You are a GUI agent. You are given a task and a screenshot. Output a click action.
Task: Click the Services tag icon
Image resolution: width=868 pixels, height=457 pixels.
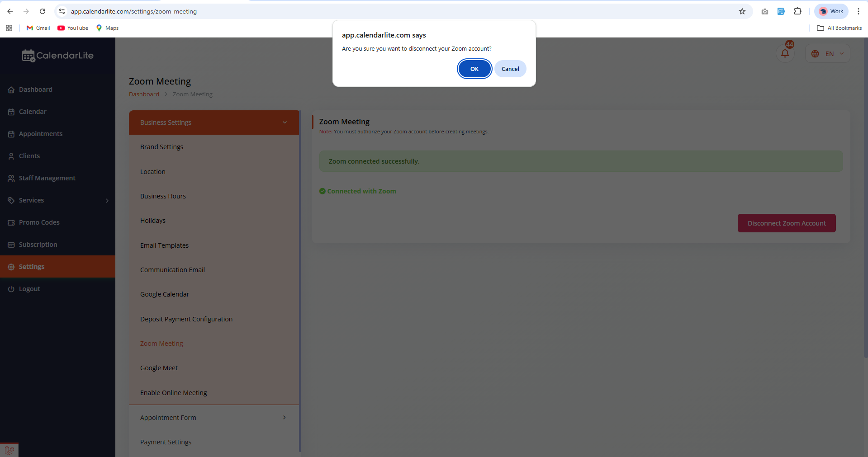[11, 201]
